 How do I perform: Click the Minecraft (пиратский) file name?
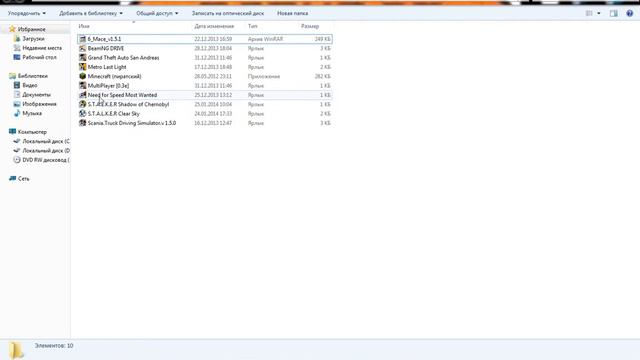[x=114, y=76]
